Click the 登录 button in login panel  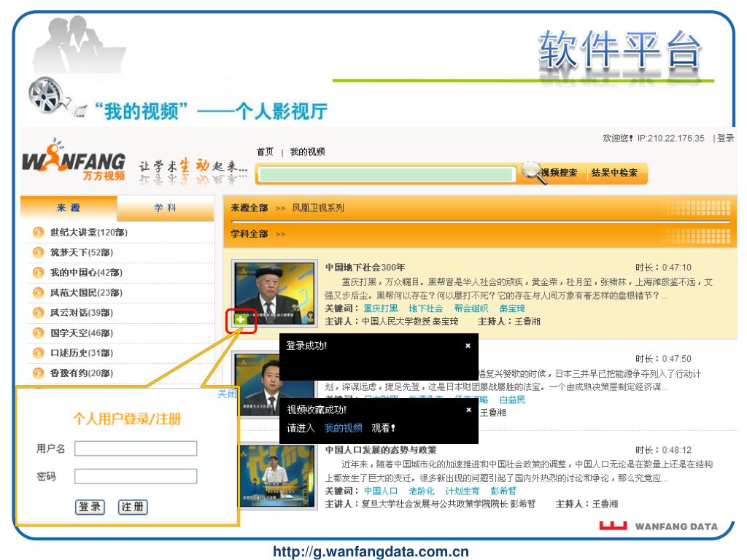coord(90,507)
